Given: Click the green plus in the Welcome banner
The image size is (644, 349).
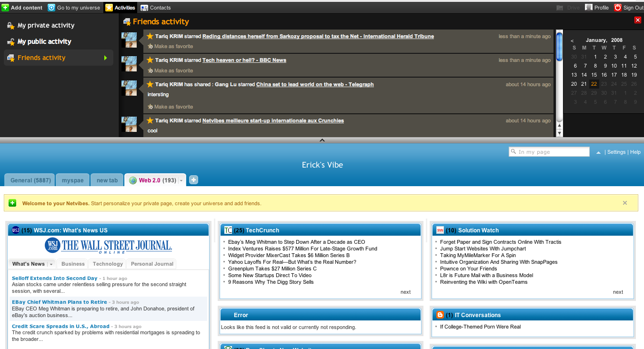Looking at the screenshot, I should pos(12,203).
